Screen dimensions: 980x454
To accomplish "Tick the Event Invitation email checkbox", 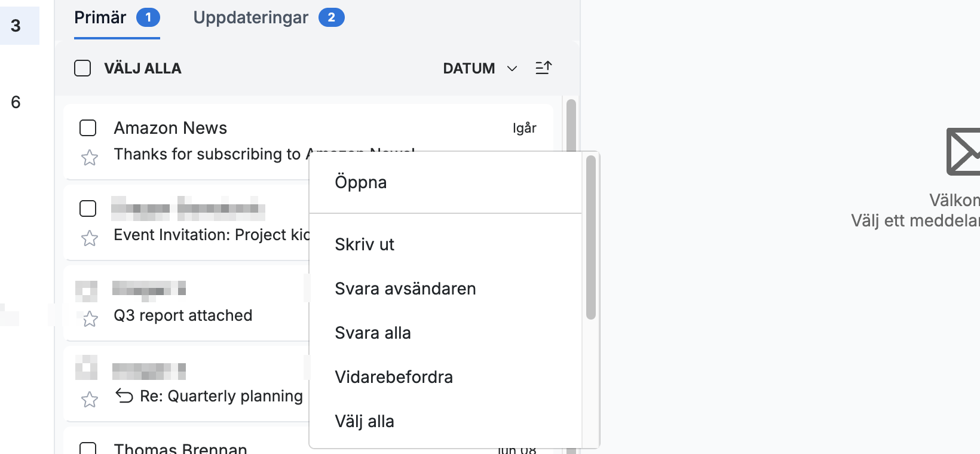I will tap(88, 208).
